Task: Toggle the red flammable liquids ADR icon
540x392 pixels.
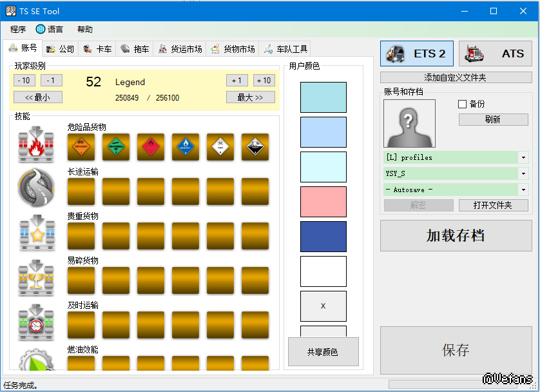Action: (151, 147)
